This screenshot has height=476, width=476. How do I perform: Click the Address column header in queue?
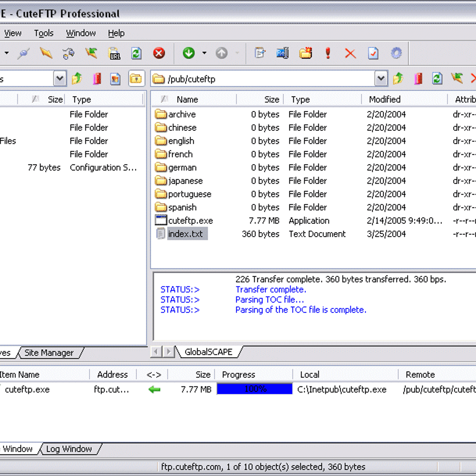coord(112,375)
